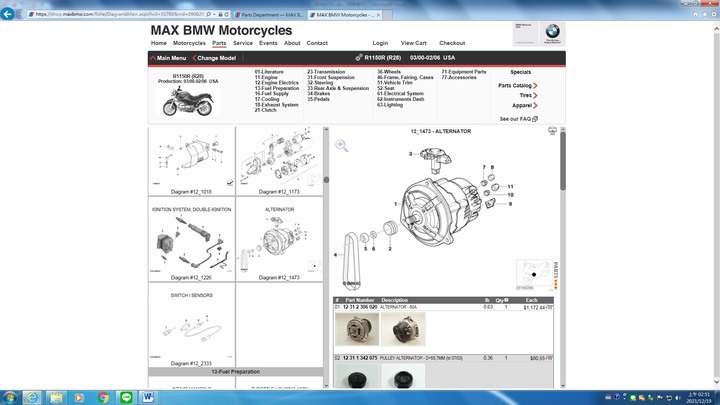Open the LINE app on the taskbar
Image resolution: width=720 pixels, height=405 pixels.
(126, 397)
